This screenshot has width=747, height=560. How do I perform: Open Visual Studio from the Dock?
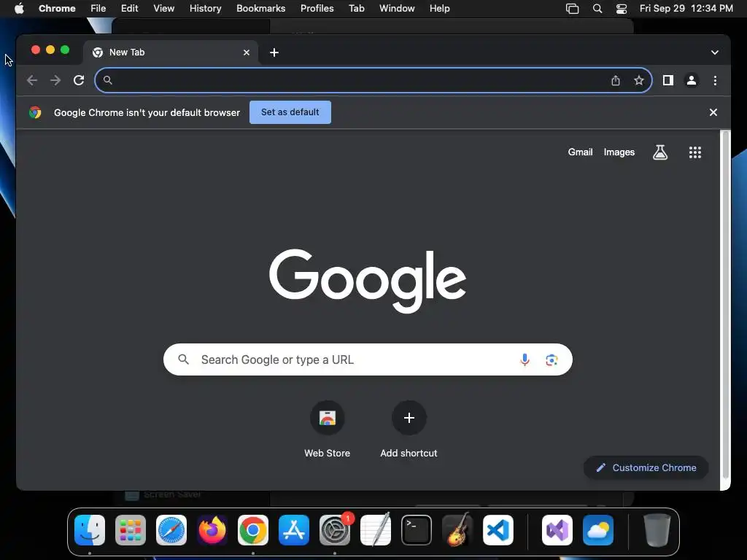point(557,530)
